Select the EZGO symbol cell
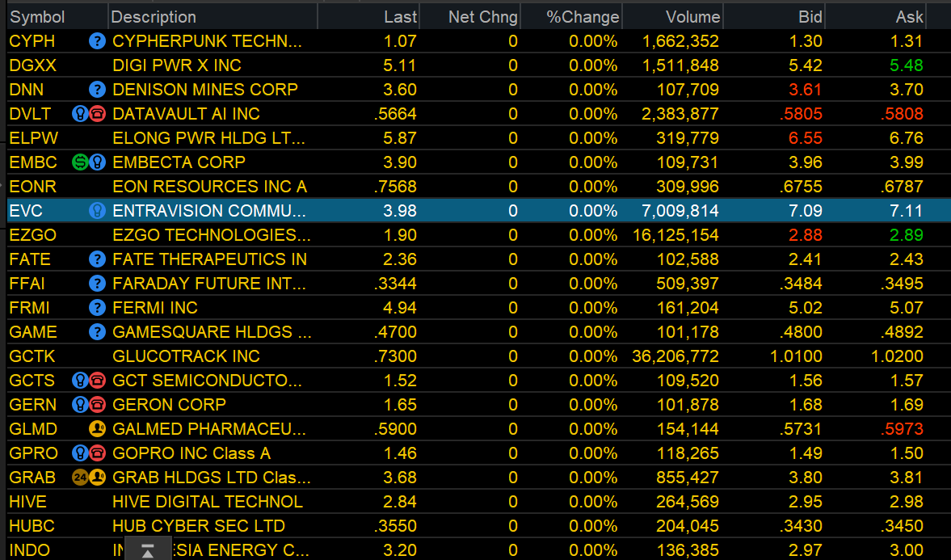 (33, 235)
